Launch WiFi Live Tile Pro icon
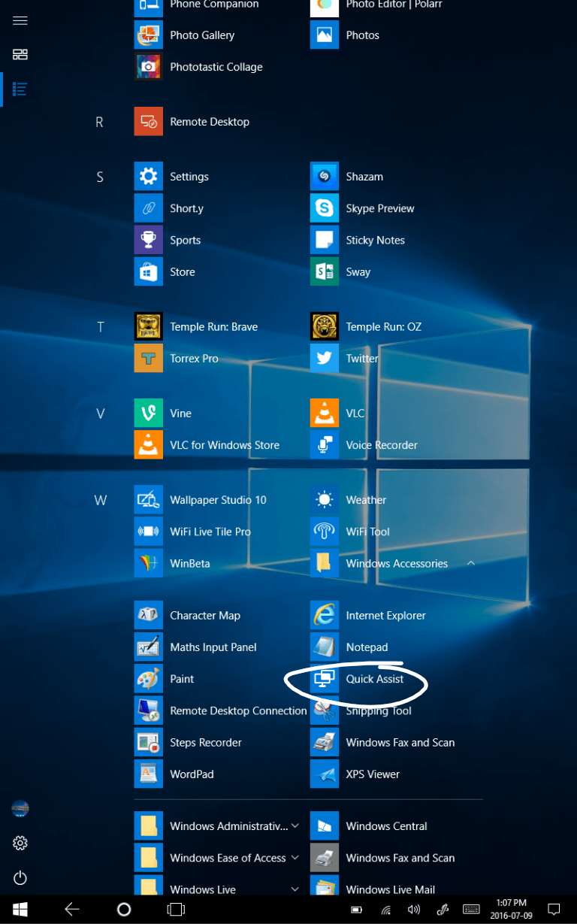The height and width of the screenshot is (924, 577). pos(149,531)
